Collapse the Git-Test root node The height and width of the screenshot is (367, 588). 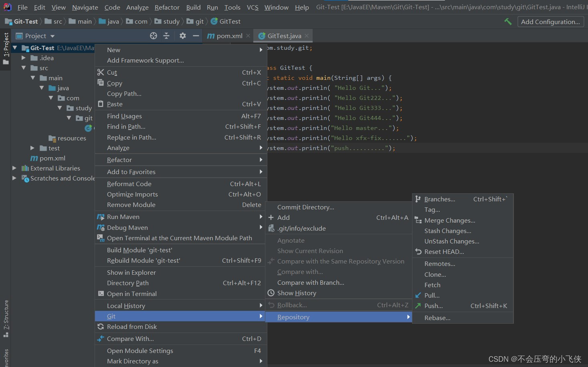tap(15, 48)
